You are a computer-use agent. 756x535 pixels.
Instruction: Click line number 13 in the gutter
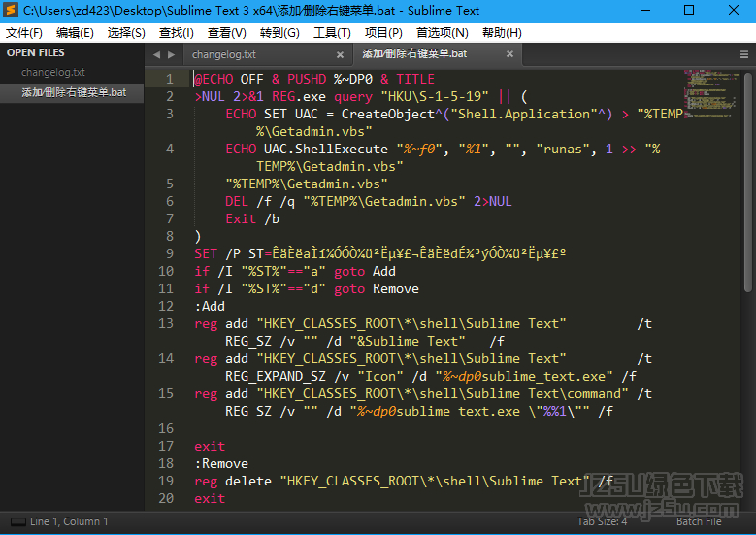[x=166, y=323]
